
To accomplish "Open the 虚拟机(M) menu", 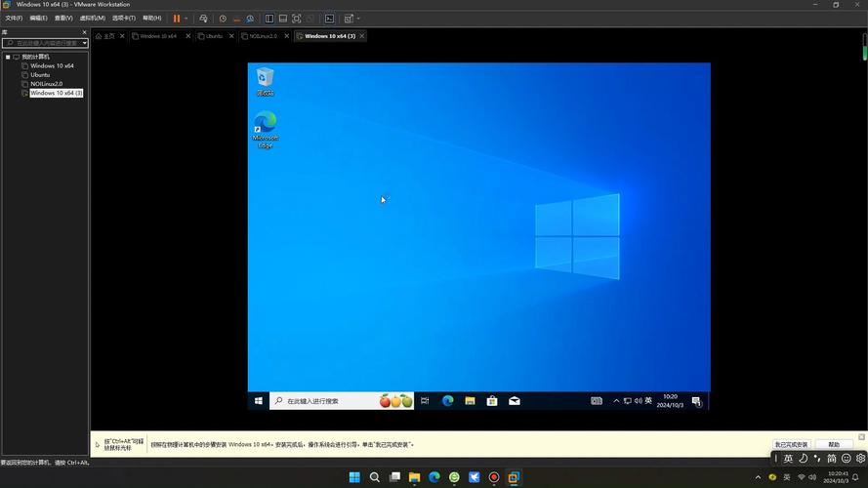I will click(x=93, y=19).
